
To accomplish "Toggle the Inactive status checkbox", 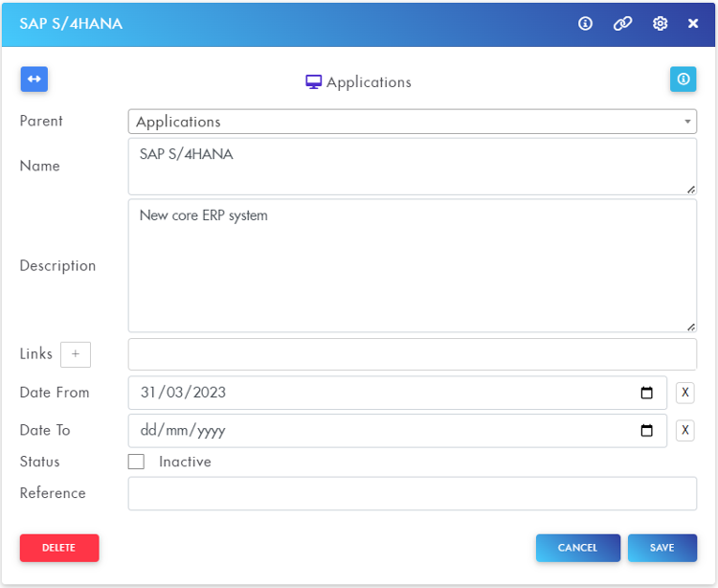I will [x=137, y=462].
